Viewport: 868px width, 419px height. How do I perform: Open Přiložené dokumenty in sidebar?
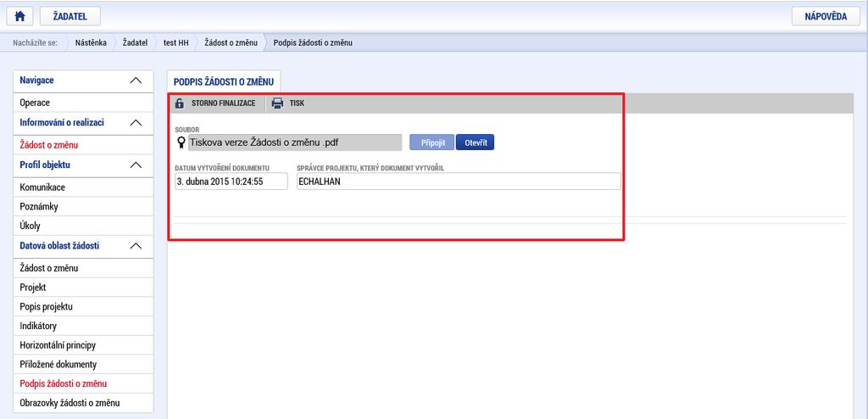click(83, 365)
